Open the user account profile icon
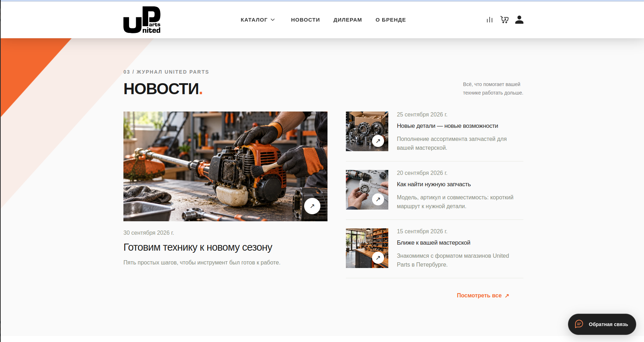The image size is (644, 342). click(519, 20)
